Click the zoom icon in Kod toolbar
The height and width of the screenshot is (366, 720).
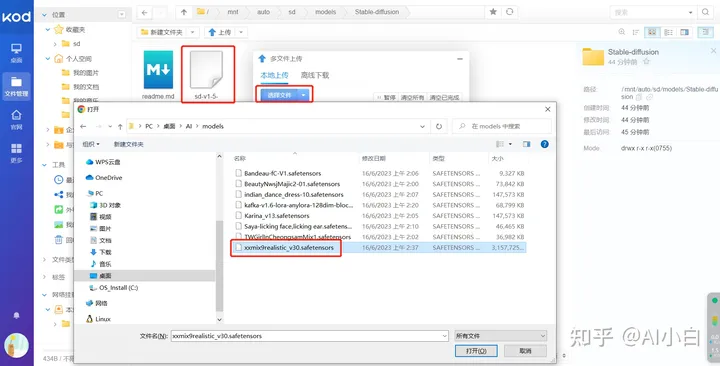622,32
